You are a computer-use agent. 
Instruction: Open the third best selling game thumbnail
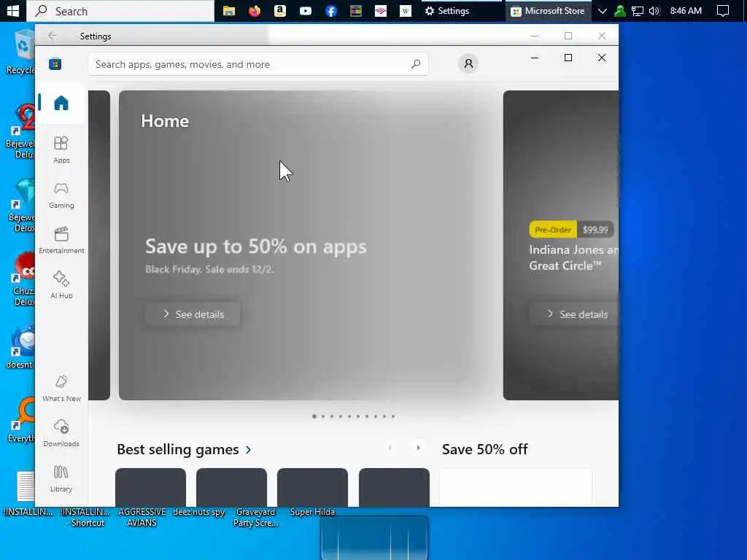(312, 487)
